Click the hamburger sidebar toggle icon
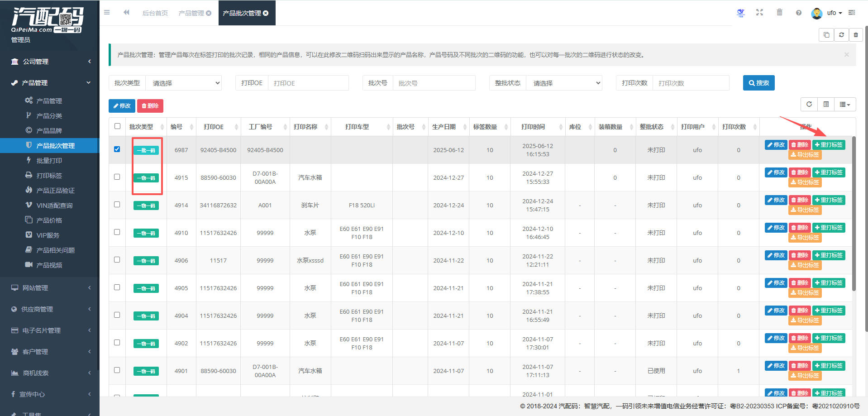868x416 pixels. [x=107, y=13]
